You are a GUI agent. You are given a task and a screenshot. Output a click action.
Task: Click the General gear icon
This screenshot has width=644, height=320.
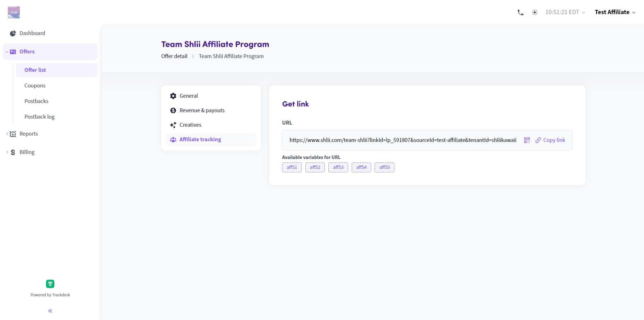click(x=173, y=96)
